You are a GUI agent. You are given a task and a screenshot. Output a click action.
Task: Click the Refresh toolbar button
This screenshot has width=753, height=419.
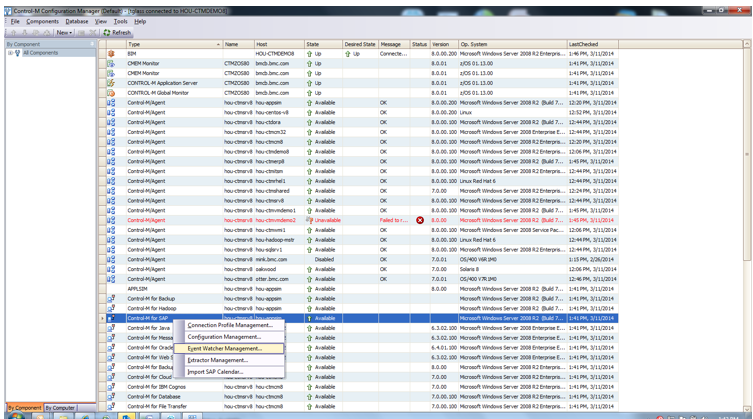click(117, 33)
